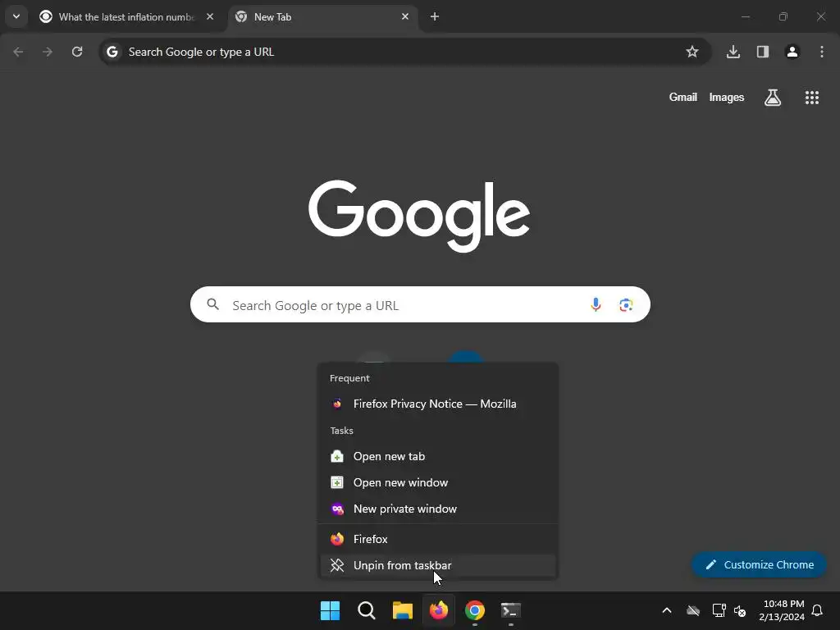The image size is (840, 630).
Task: Click the muted volume tray icon
Action: 741,610
